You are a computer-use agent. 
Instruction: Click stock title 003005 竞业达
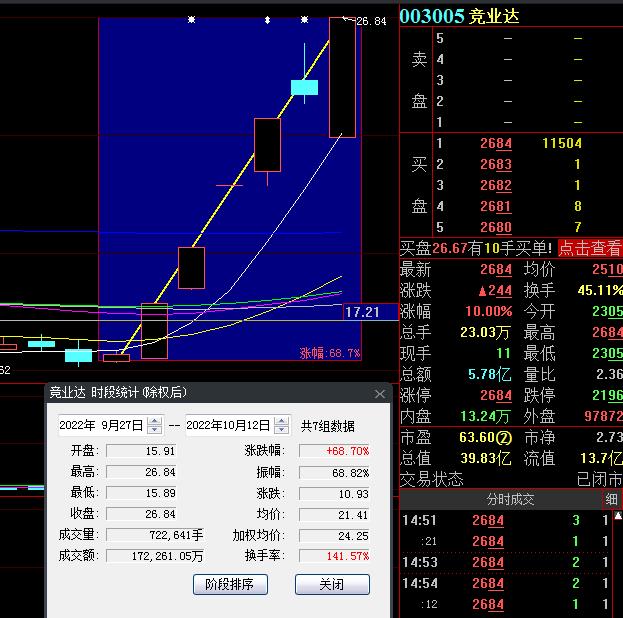pyautogui.click(x=459, y=16)
